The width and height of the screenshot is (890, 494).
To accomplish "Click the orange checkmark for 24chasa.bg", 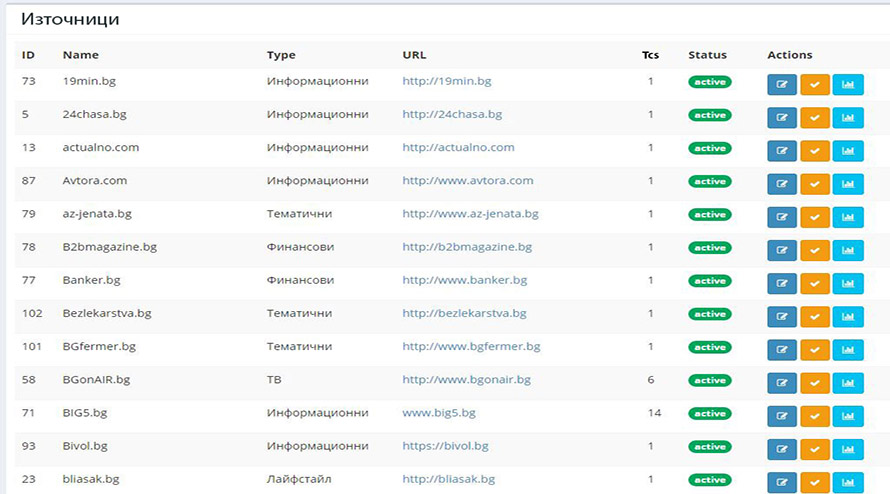I will [815, 118].
